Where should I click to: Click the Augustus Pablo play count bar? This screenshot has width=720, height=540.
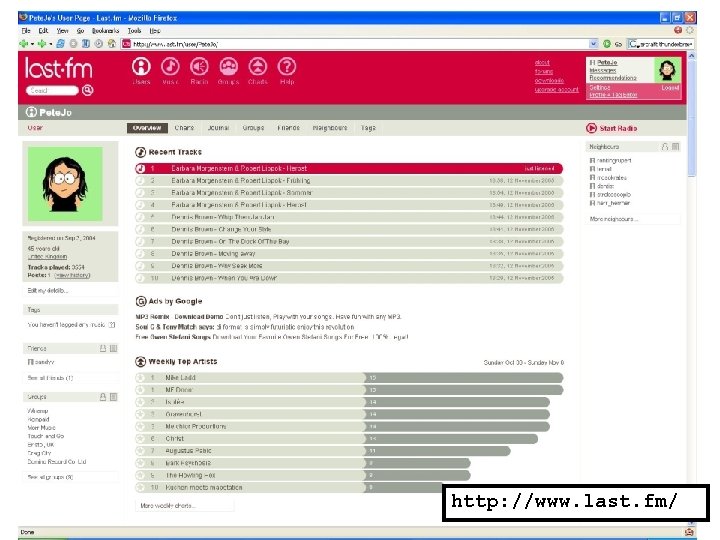click(x=437, y=451)
